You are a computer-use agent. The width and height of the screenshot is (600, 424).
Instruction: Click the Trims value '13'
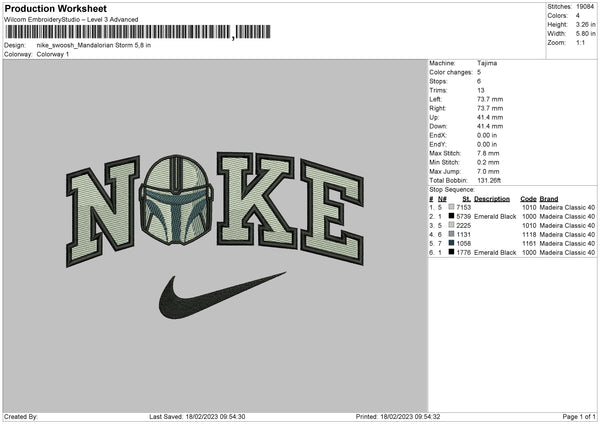click(481, 90)
